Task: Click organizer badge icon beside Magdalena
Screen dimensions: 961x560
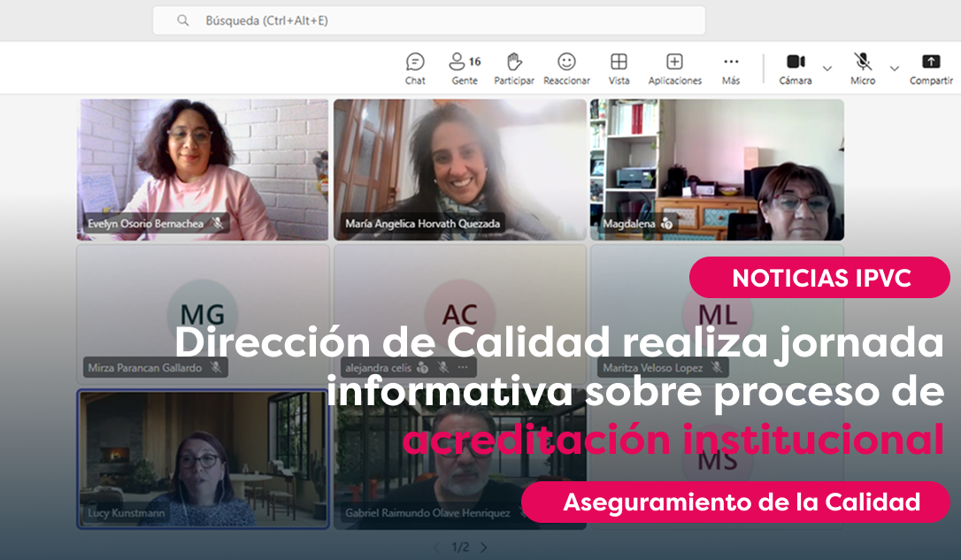Action: [x=667, y=225]
